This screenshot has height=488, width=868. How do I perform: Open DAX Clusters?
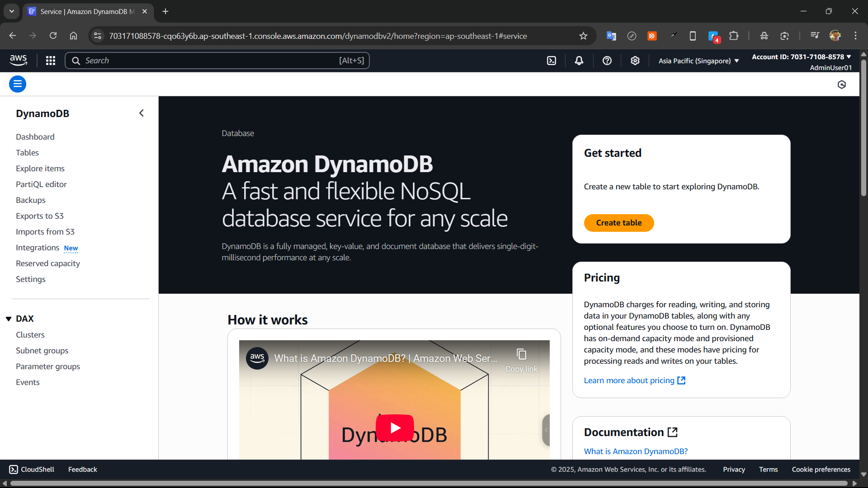coord(30,335)
